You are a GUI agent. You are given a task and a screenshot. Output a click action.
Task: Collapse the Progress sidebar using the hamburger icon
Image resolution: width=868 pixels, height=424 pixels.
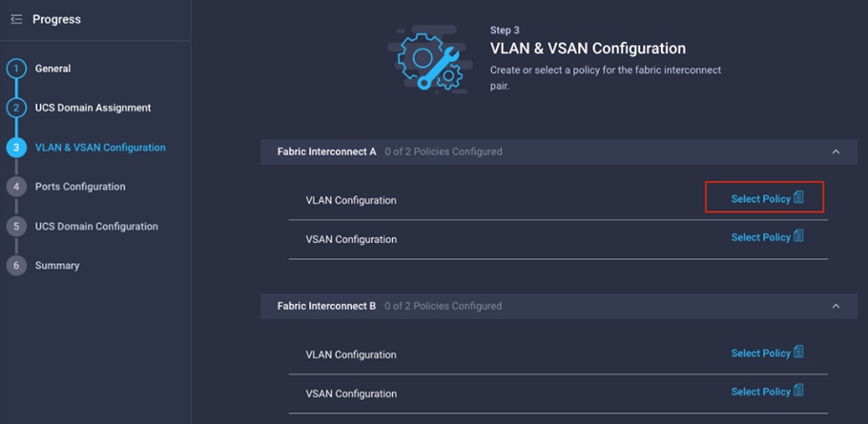(16, 19)
